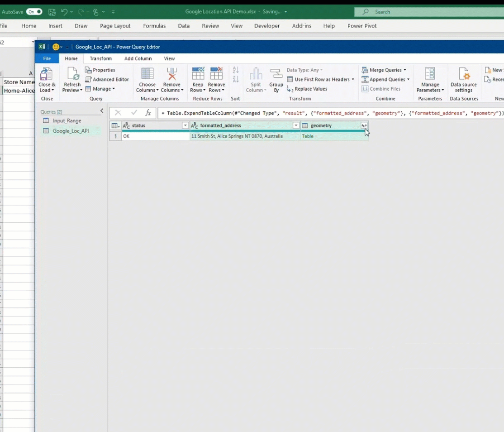Click the fx formula icon
Viewport: 504px width, 432px height.
click(x=148, y=113)
